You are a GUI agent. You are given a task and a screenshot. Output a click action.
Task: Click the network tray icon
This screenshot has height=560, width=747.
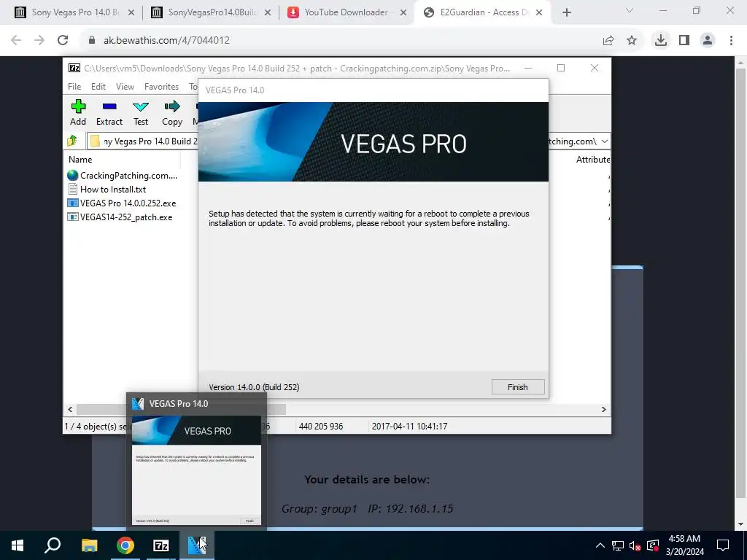click(618, 545)
